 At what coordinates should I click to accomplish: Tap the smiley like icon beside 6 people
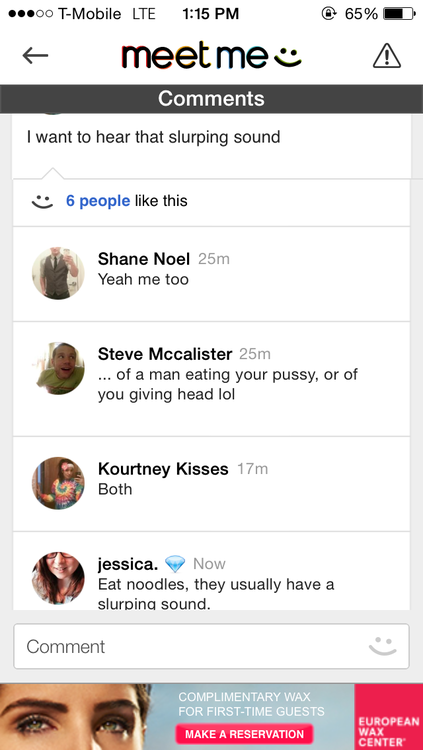tap(42, 201)
